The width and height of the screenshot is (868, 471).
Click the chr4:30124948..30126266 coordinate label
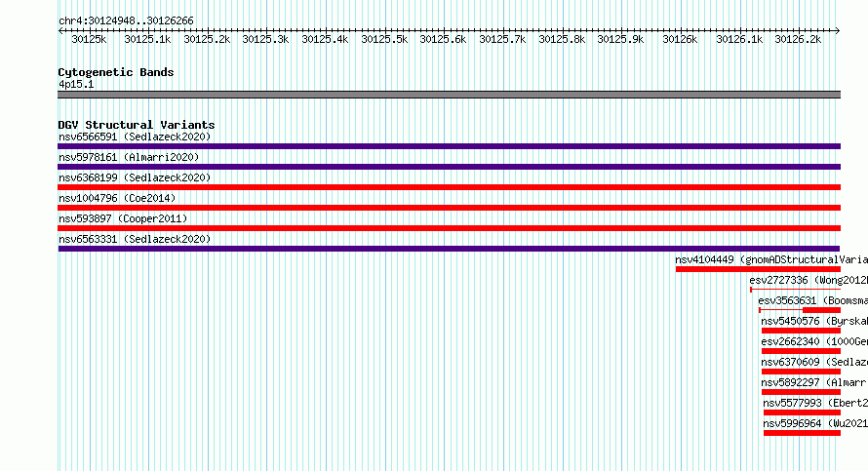[126, 20]
